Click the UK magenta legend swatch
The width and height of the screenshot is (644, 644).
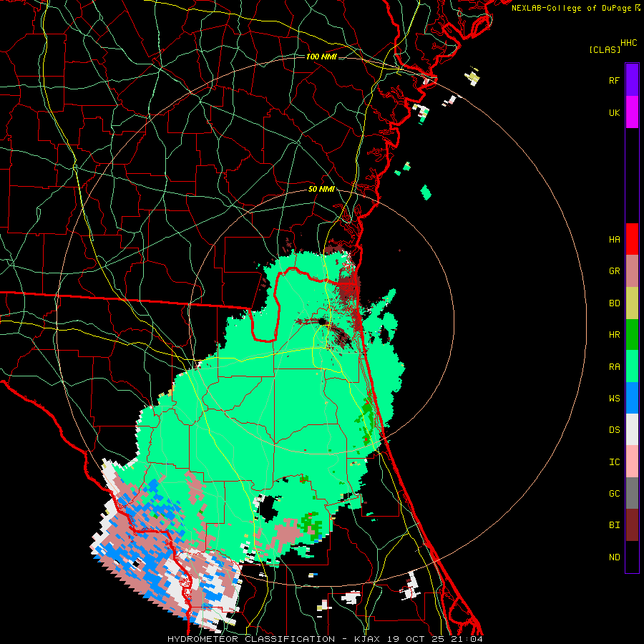click(x=632, y=112)
